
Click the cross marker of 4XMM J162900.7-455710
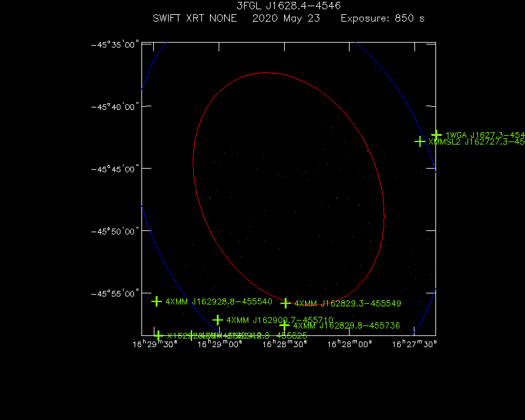[x=217, y=320]
